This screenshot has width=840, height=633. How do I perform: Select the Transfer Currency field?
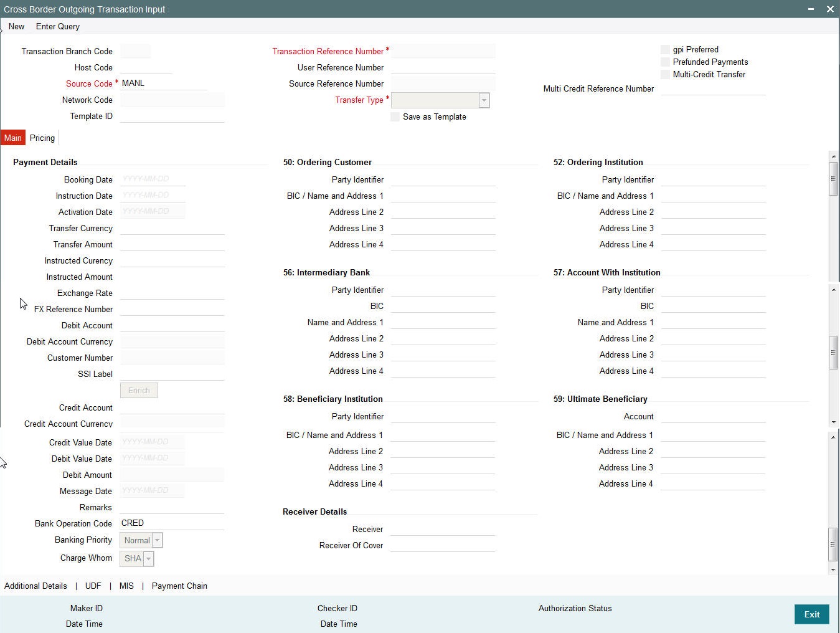[172, 228]
